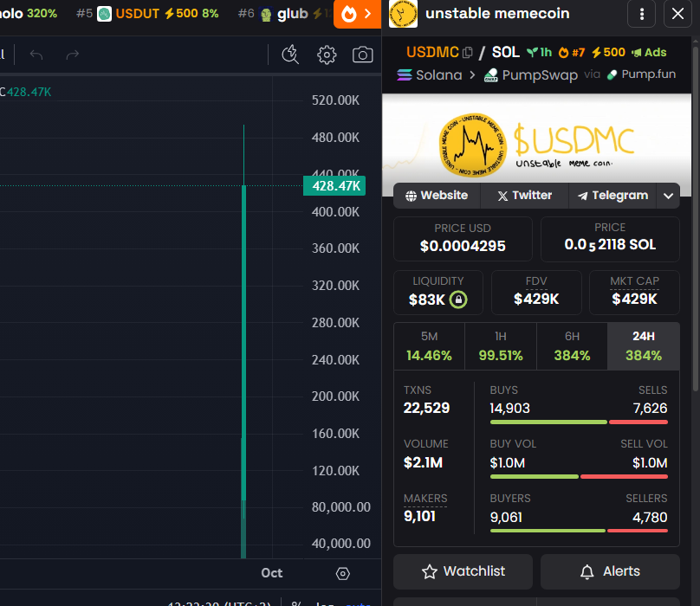Viewport: 700px width, 606px height.
Task: Select the 5M timeframe tab
Action: (429, 346)
